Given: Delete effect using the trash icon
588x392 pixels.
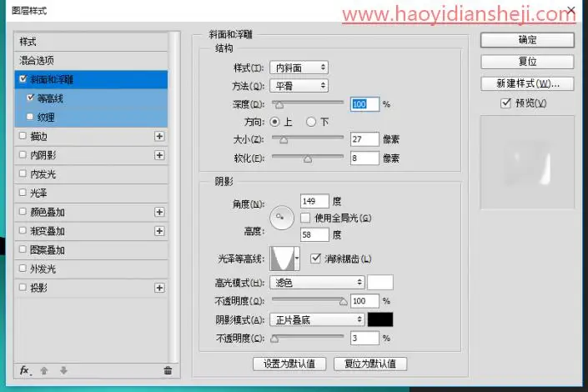Looking at the screenshot, I should [168, 370].
